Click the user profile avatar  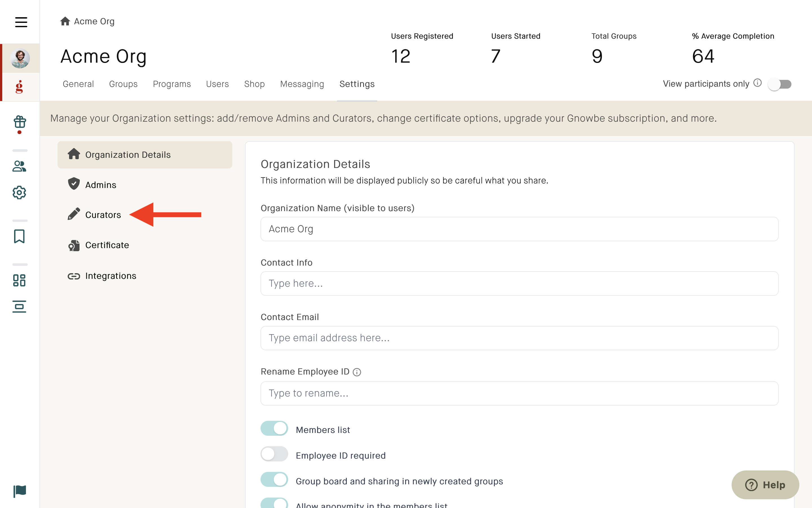[20, 58]
